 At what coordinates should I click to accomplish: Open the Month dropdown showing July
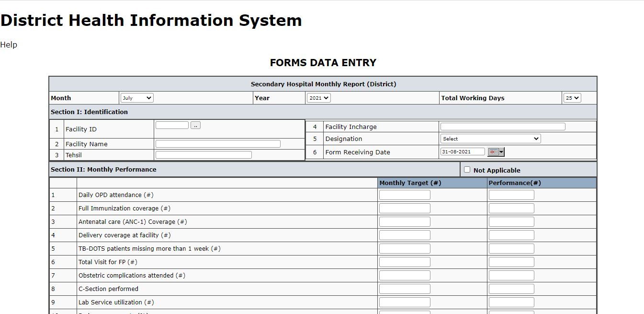click(x=137, y=98)
